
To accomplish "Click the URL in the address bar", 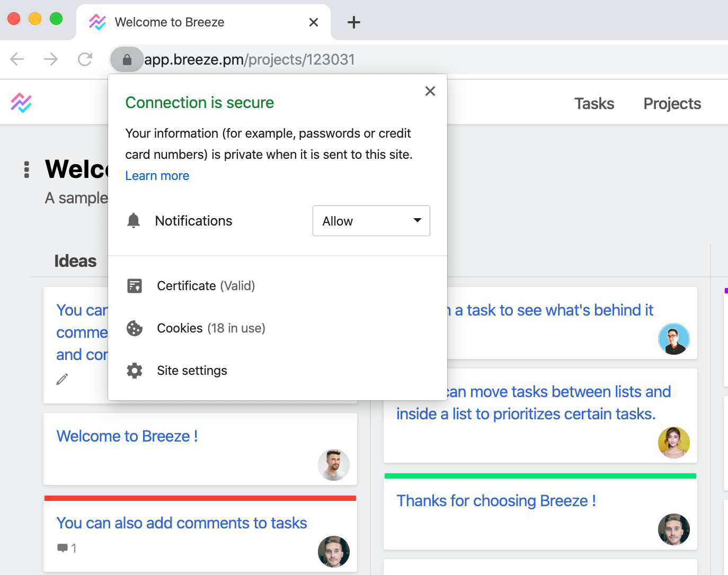I will 250,59.
